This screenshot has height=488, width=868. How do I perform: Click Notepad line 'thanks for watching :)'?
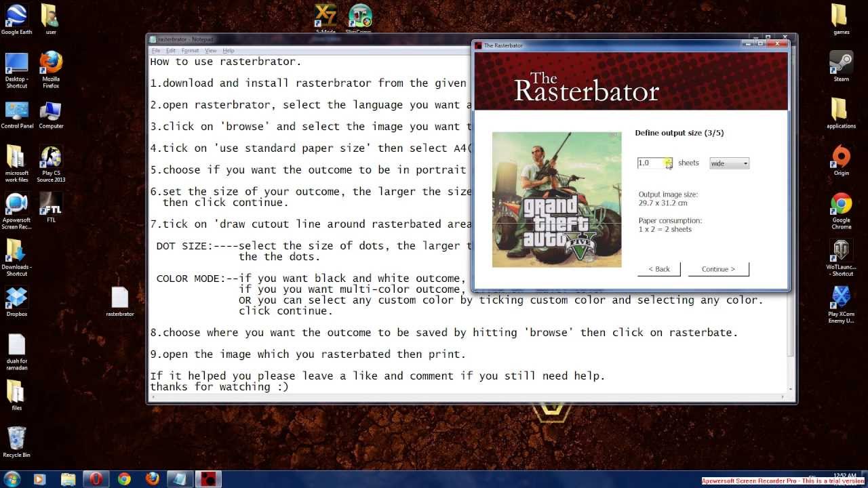[219, 387]
